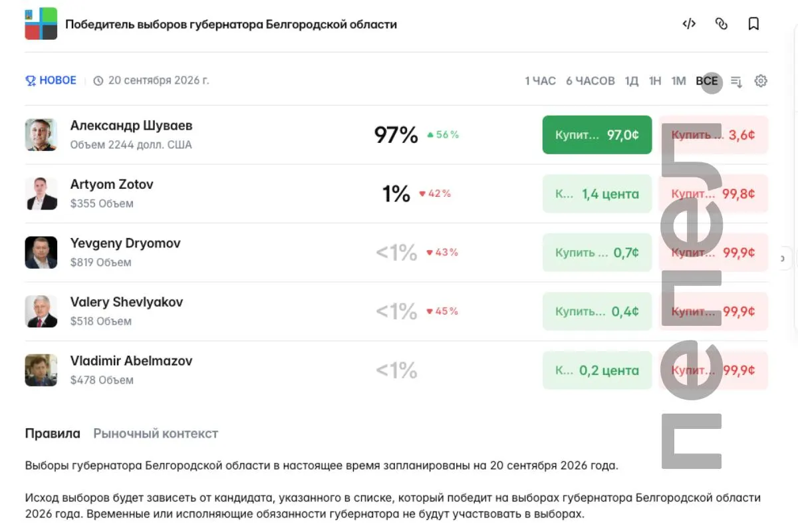Open the chart settings gear icon
798x532 pixels.
click(761, 81)
